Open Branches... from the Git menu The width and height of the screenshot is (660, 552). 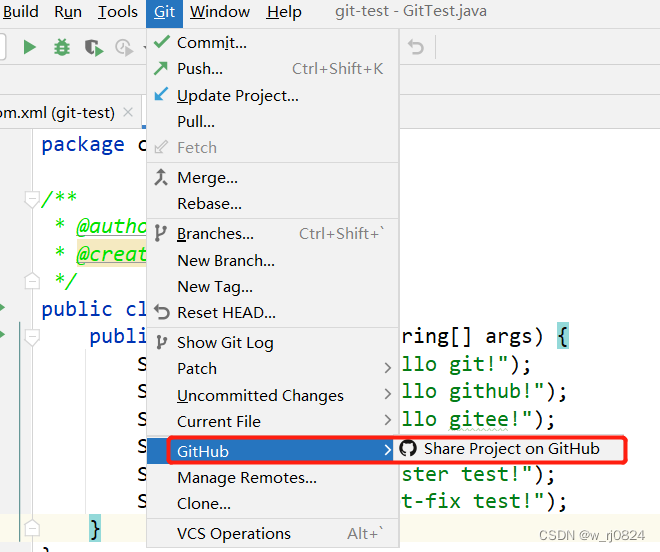coord(272,234)
